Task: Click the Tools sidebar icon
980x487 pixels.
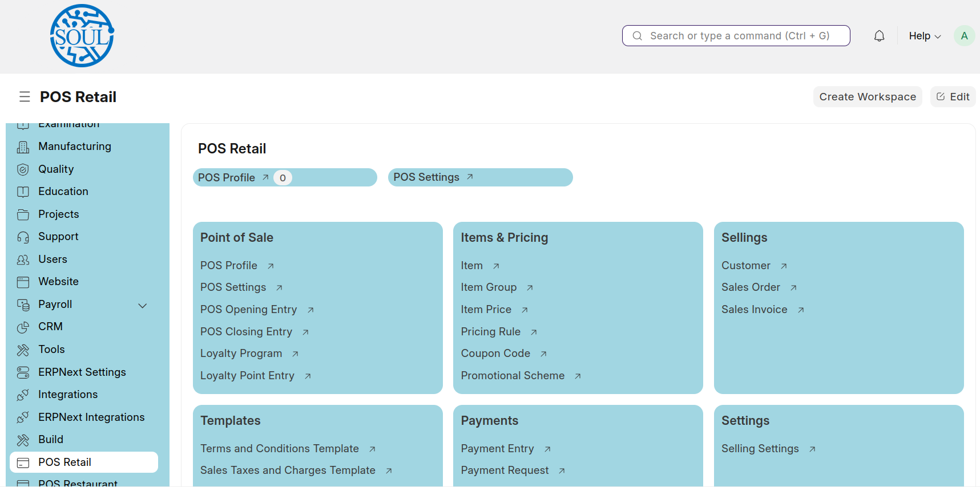Action: [23, 350]
